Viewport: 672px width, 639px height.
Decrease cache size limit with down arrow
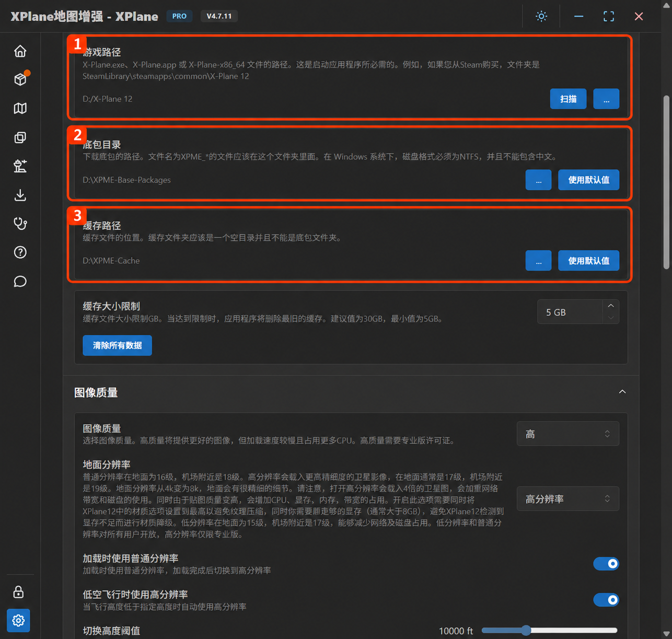(x=611, y=318)
